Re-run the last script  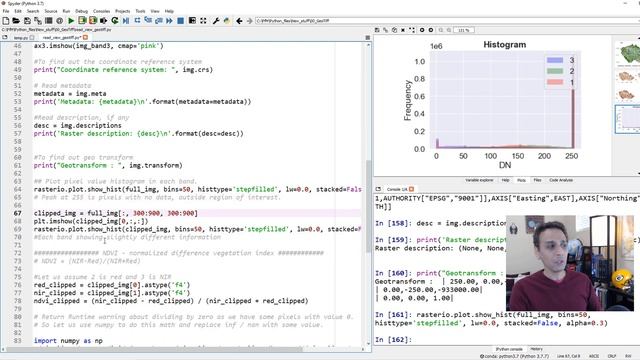click(115, 20)
